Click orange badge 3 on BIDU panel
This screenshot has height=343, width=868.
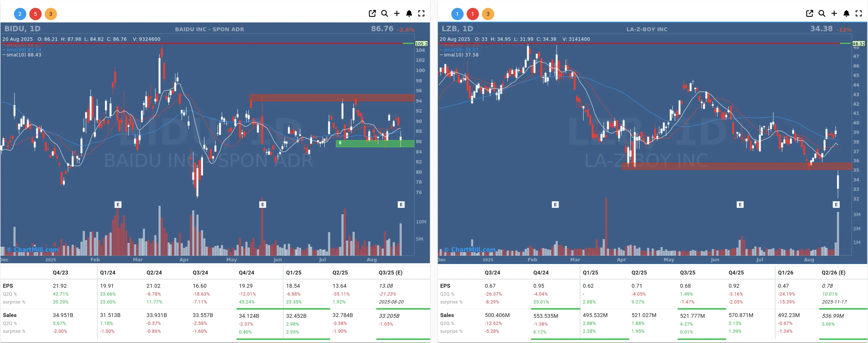click(x=51, y=14)
